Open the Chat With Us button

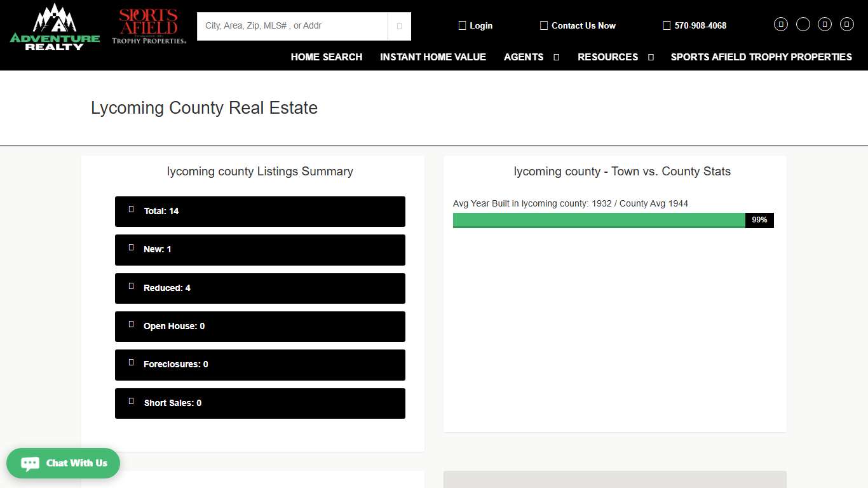coord(63,463)
